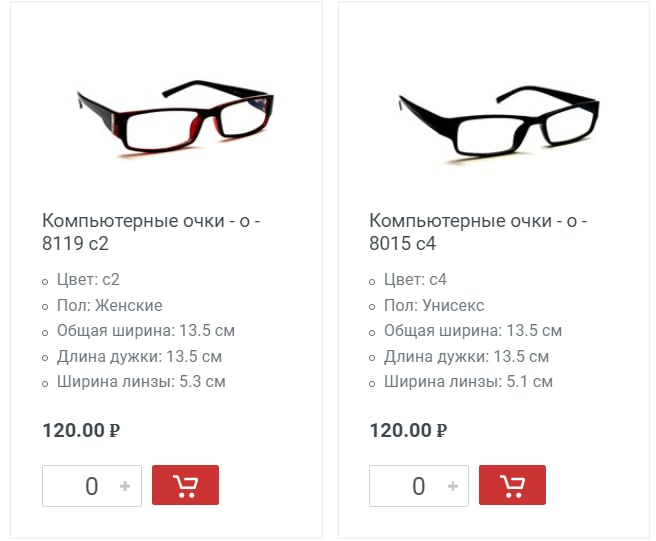Viewport: 656px width, 541px height.
Task: Click 'Общая ширина: 13.5 см' under 8015 c4
Action: pos(473,331)
